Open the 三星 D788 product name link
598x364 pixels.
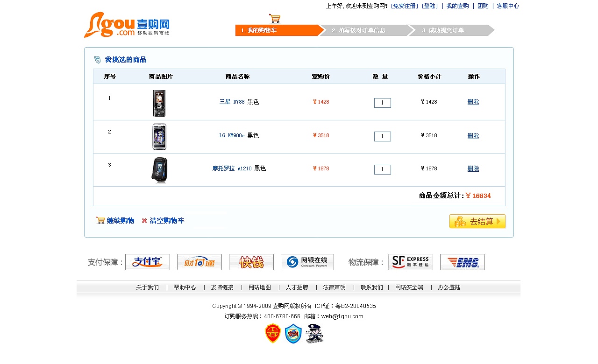[x=232, y=102]
